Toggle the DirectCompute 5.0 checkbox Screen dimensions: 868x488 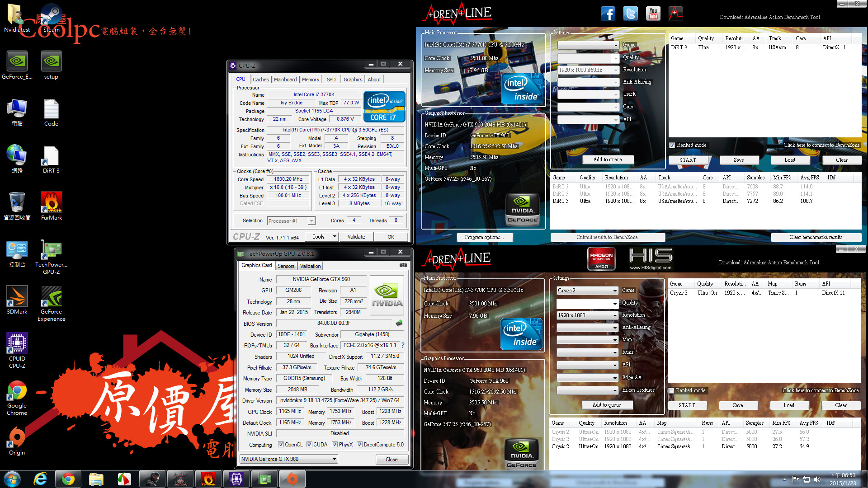click(359, 445)
